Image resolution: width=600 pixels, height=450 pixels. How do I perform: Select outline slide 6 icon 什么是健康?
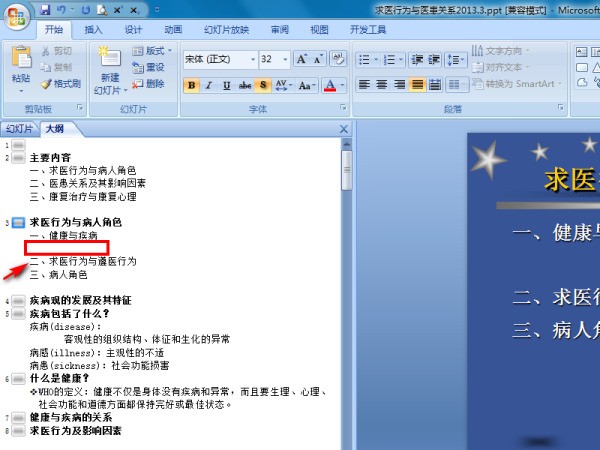pyautogui.click(x=18, y=379)
